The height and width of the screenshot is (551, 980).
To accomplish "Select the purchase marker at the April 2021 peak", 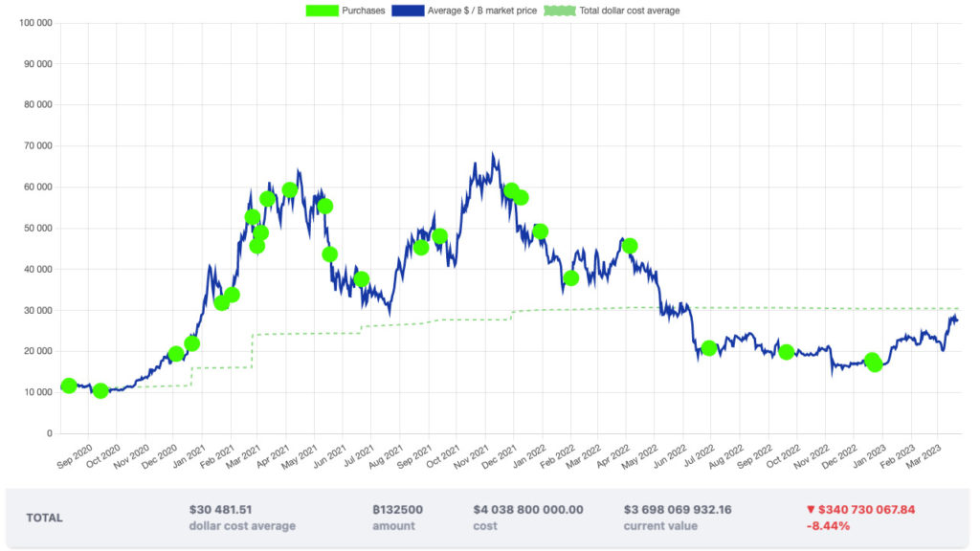I will point(290,188).
